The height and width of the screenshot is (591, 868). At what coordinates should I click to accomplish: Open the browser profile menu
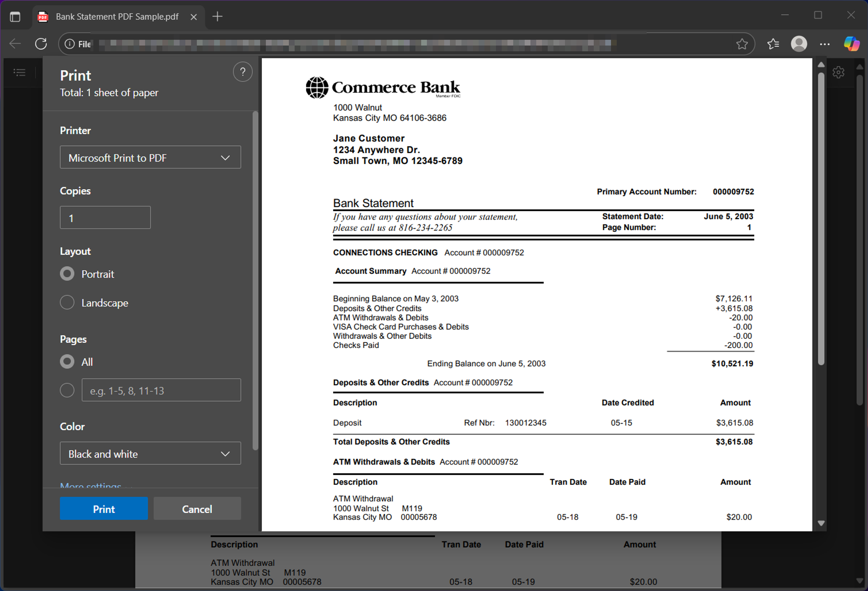coord(799,44)
